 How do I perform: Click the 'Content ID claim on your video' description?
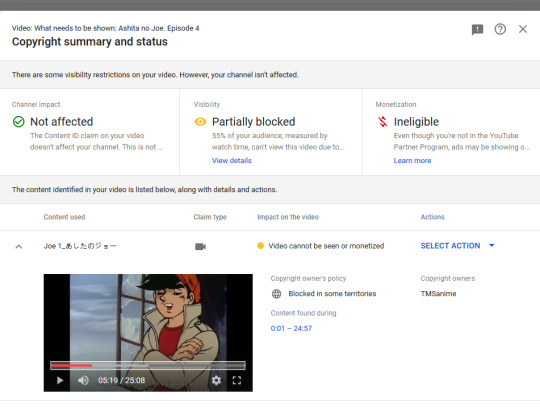[96, 141]
